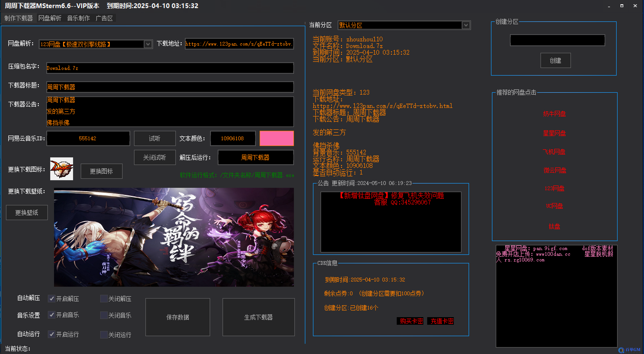Image resolution: width=644 pixels, height=354 pixels.
Task: Click the 123pan.com URL in the info panel
Action: [x=382, y=106]
